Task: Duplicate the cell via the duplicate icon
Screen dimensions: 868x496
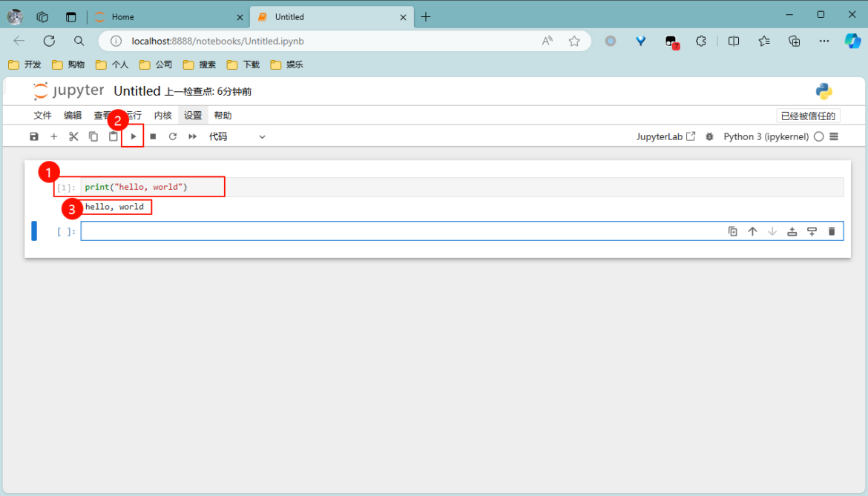Action: pyautogui.click(x=733, y=231)
